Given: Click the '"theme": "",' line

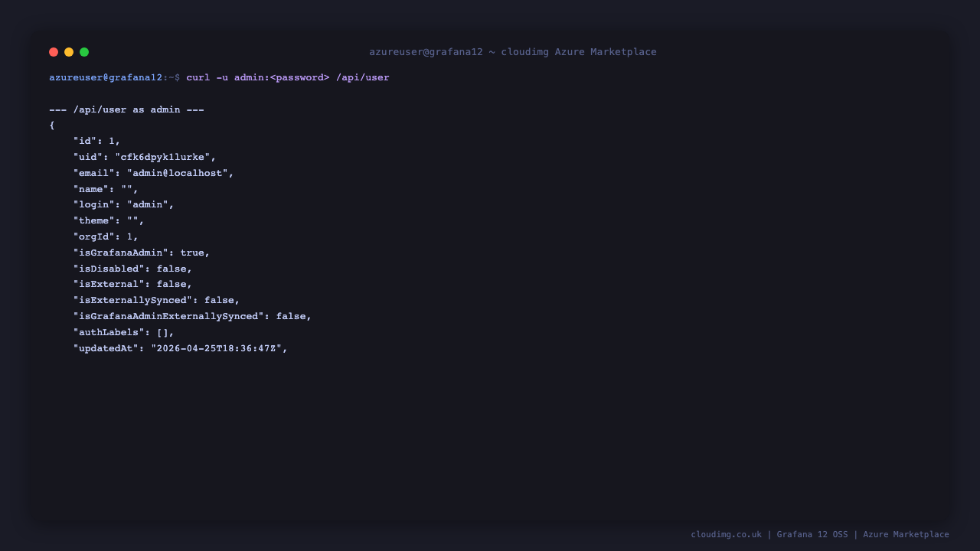Looking at the screenshot, I should tap(109, 220).
